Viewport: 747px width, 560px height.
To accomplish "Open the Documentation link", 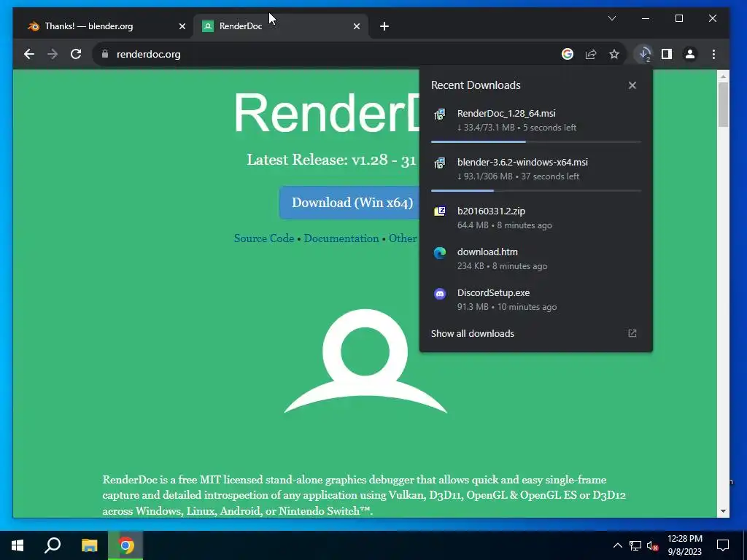I will pos(341,238).
